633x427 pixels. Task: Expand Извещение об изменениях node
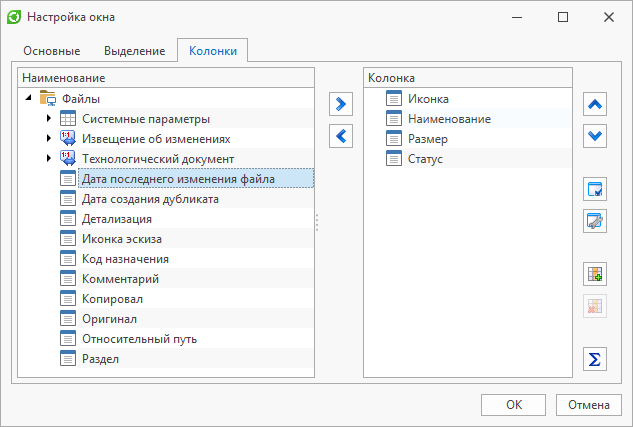[49, 138]
